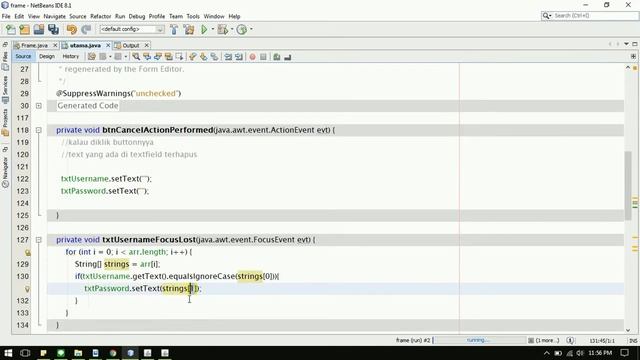Open the File menu
The height and width of the screenshot is (360, 640).
click(6, 16)
